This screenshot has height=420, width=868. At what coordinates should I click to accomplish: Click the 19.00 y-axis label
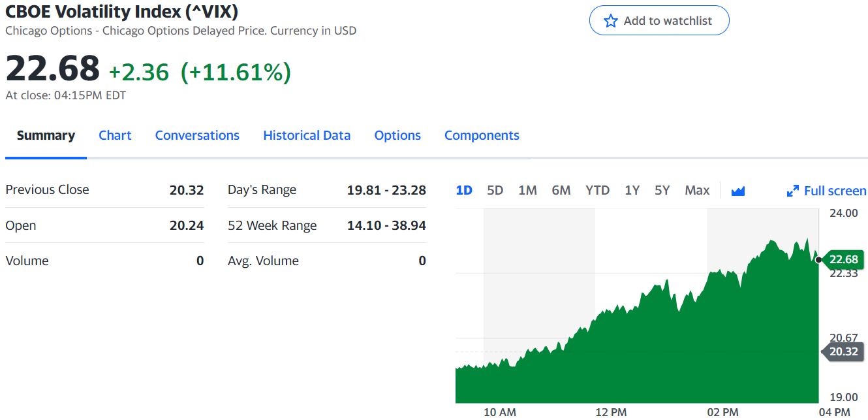tap(843, 397)
